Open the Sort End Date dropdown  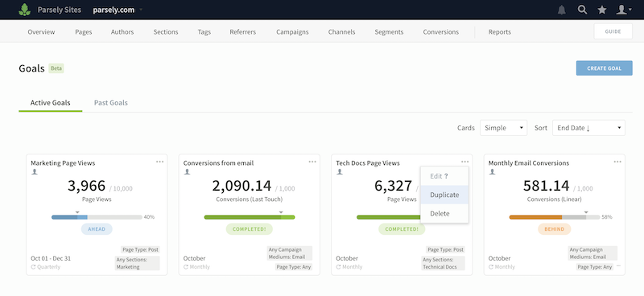588,128
